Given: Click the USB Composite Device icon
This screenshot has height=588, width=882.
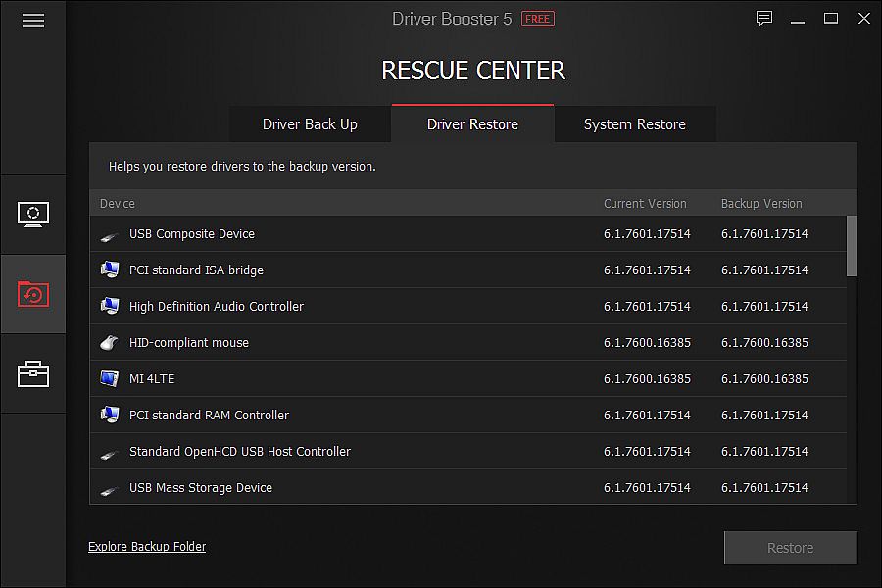Looking at the screenshot, I should [x=109, y=236].
